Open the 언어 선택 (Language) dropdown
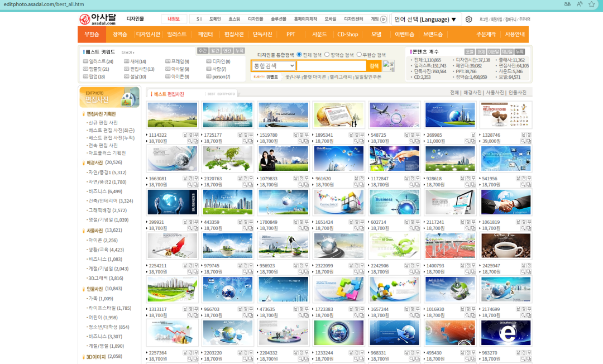Viewport: 603px width, 364px height. [425, 20]
